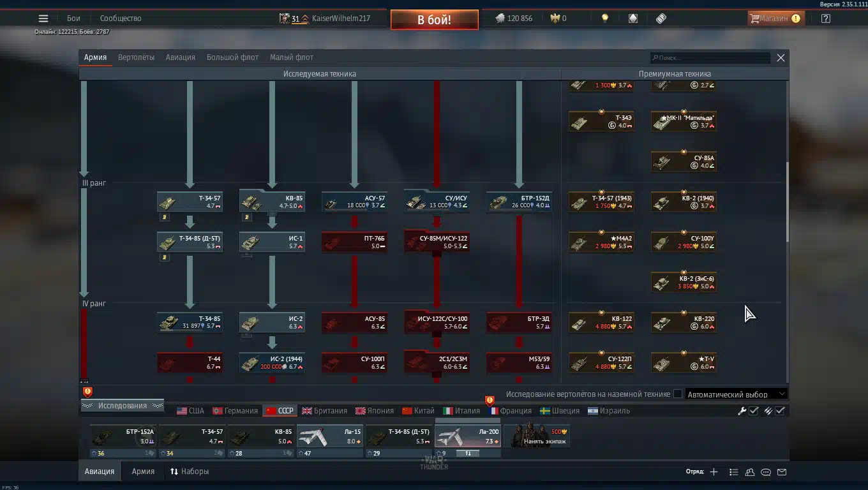Click swap arrows under Ла-200 crew slot
The width and height of the screenshot is (868, 490).
468,454
